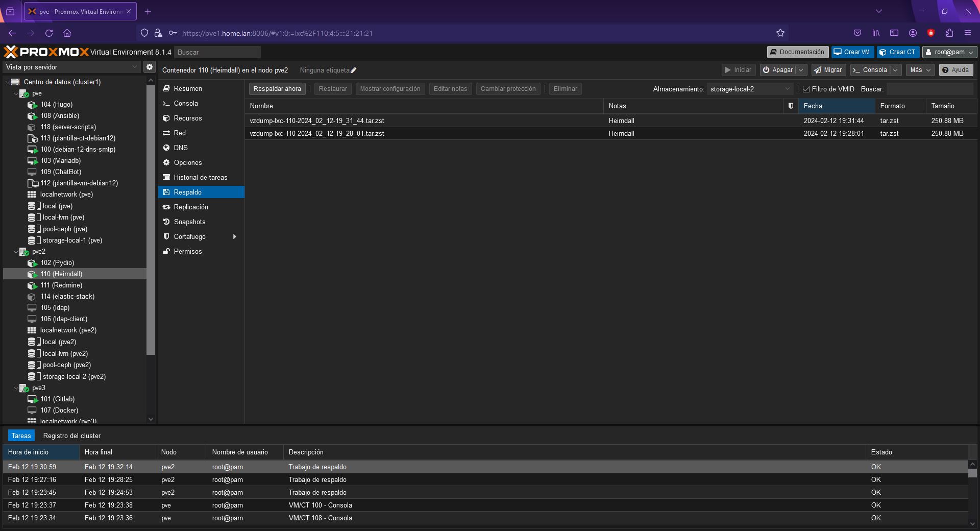Open the Historial de tareas item
The image size is (980, 531).
201,177
